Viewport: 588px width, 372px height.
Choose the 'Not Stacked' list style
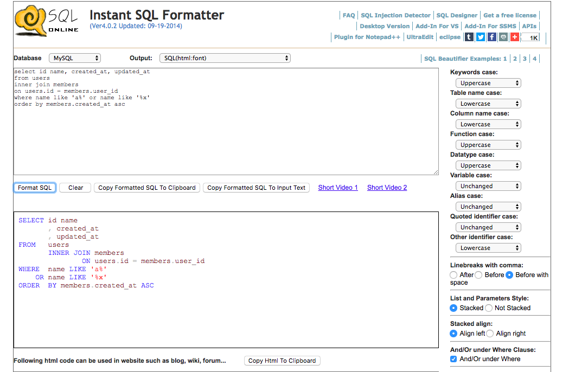(489, 308)
